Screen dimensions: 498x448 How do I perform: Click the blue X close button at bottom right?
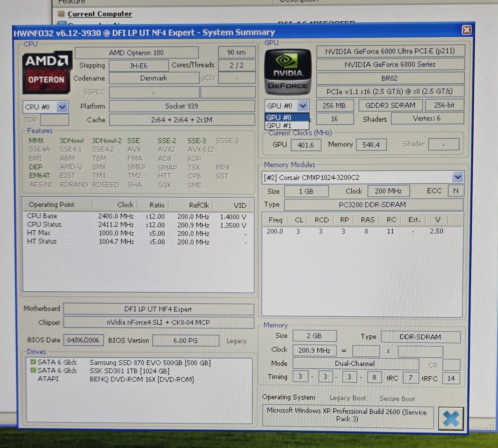coord(451,419)
